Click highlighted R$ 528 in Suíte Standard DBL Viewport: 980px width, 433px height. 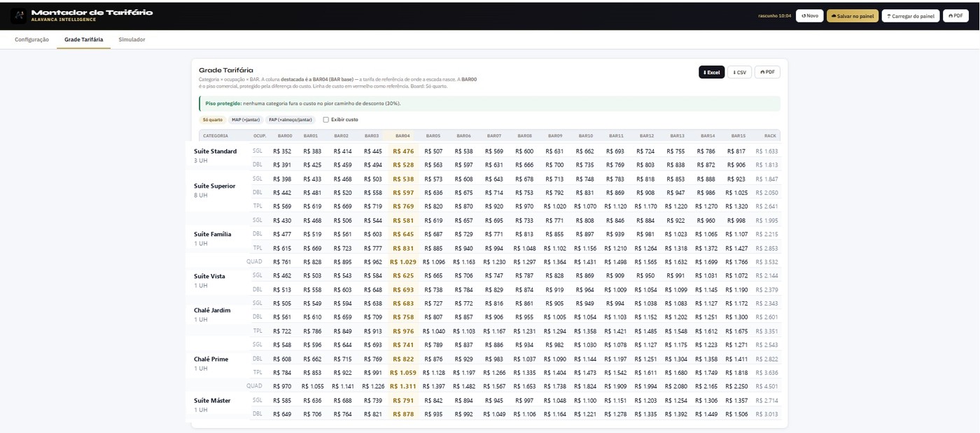(x=403, y=165)
